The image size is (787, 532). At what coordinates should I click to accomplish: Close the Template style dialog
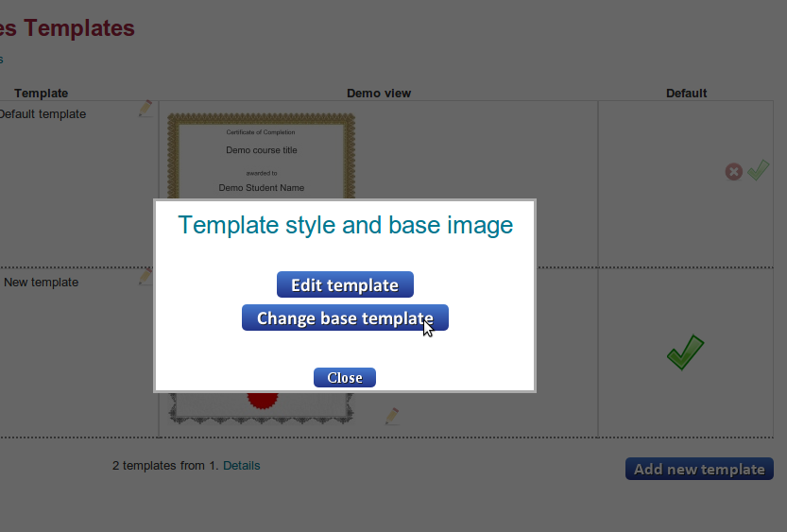345,378
